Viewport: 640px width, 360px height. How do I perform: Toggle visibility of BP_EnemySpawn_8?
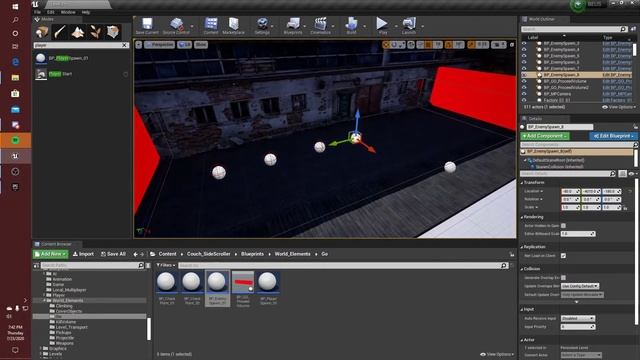(x=524, y=75)
